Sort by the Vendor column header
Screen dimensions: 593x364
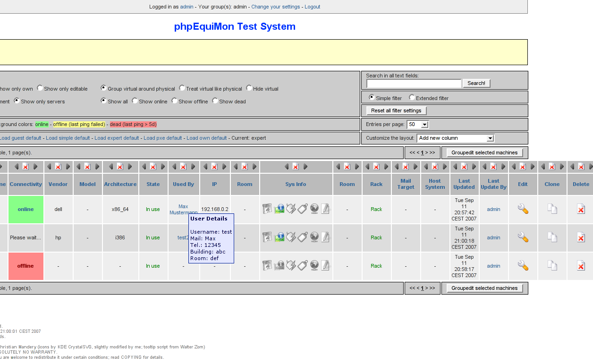tap(58, 184)
